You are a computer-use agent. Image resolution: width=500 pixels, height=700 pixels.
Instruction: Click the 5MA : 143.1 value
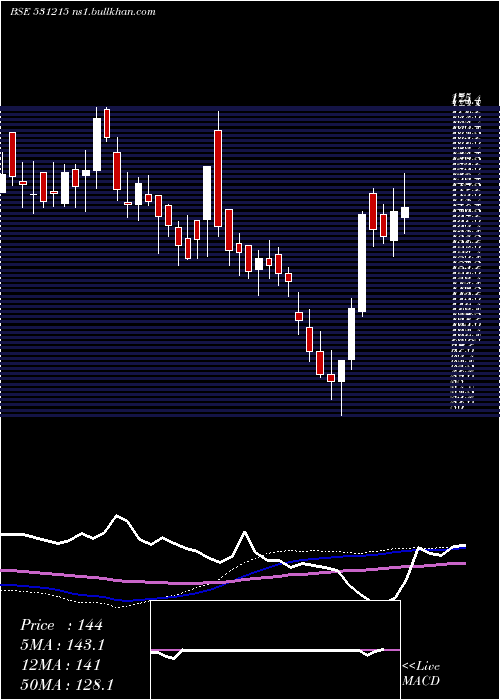(63, 645)
